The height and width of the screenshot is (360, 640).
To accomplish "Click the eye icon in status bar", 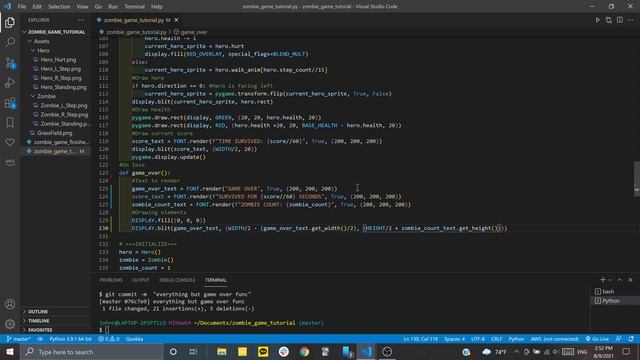I will [x=40, y=339].
